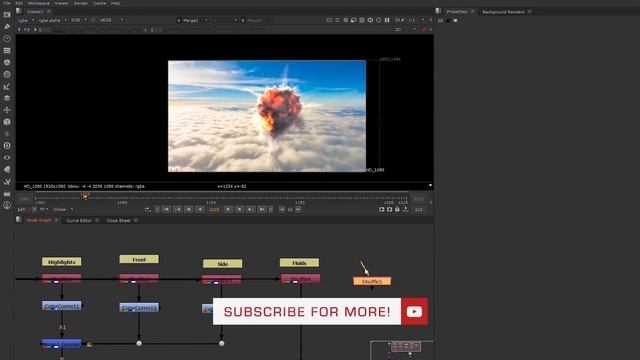Open the Keyer nodes toolbar menu
640x360 pixels.
pos(7,86)
